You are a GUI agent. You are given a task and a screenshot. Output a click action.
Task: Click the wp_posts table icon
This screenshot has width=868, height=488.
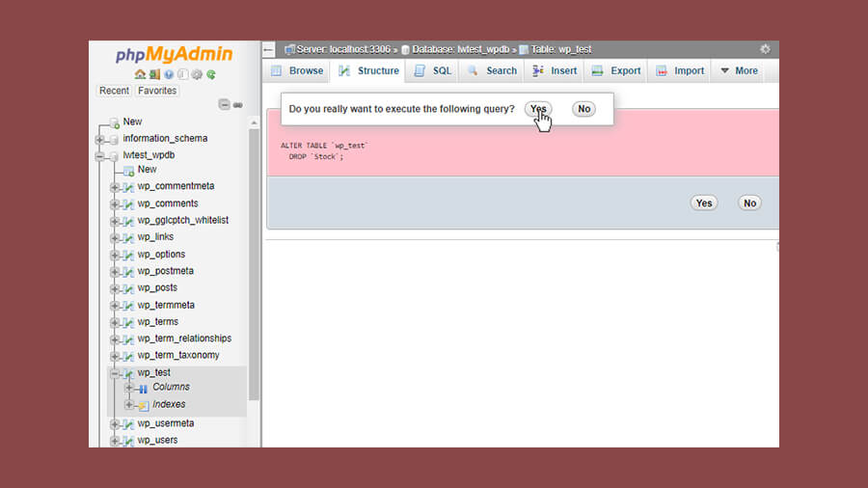pyautogui.click(x=128, y=288)
